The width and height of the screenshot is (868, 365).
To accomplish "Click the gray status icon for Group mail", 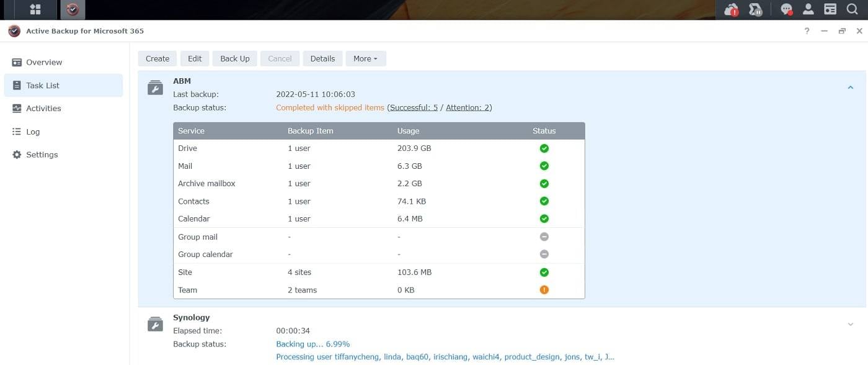I will click(544, 237).
